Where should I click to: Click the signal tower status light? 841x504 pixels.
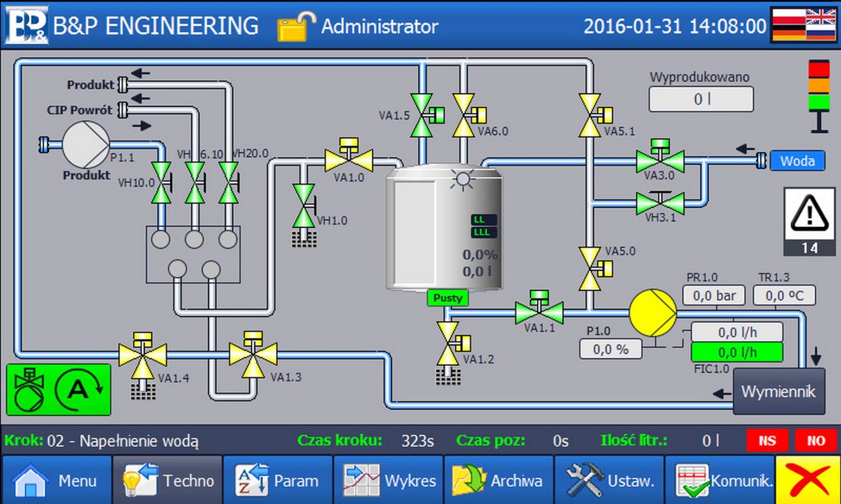(819, 85)
